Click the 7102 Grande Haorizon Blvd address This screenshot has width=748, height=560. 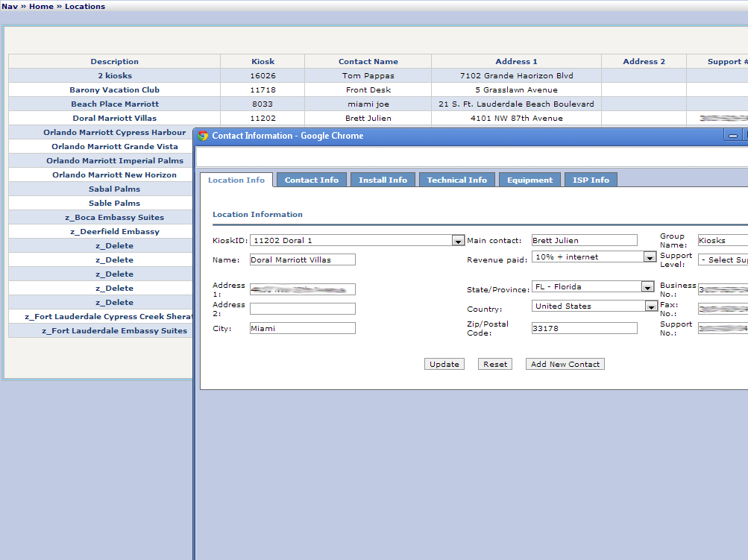click(x=517, y=76)
